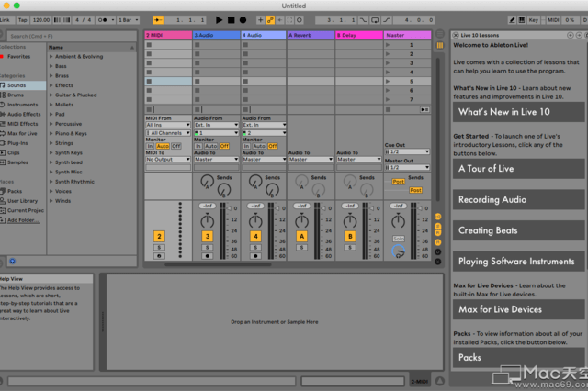Viewport: 588px width, 391px height.
Task: Select the Instruments category in the browser
Action: 22,105
